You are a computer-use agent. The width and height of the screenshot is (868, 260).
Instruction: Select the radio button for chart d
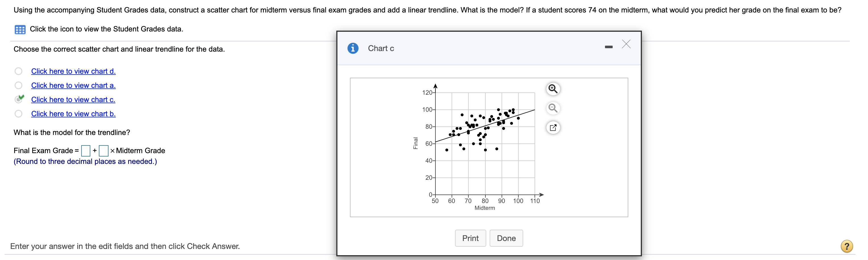coord(18,71)
